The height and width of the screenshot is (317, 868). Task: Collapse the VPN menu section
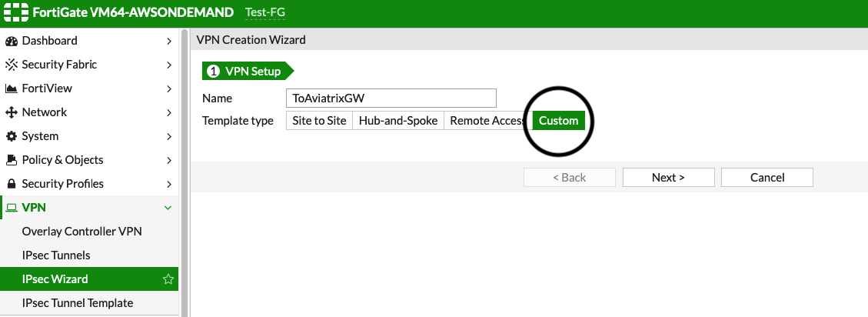(x=168, y=208)
